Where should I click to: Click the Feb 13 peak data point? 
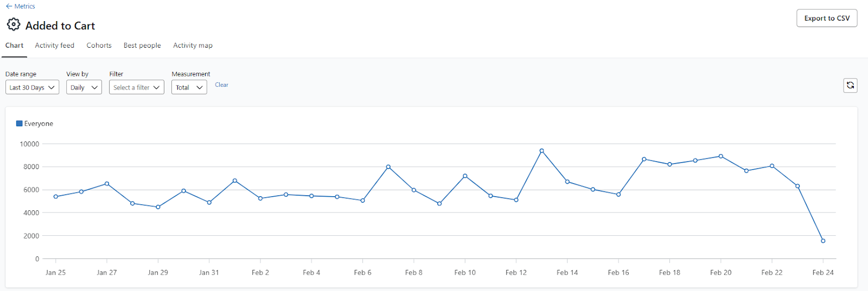(x=541, y=151)
